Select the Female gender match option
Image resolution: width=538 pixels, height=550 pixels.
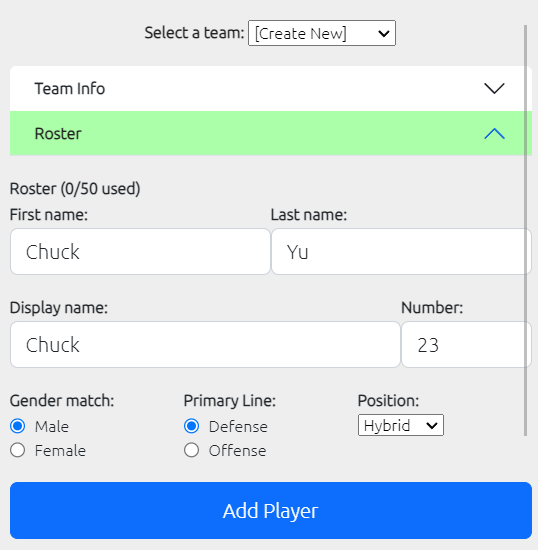tap(18, 450)
